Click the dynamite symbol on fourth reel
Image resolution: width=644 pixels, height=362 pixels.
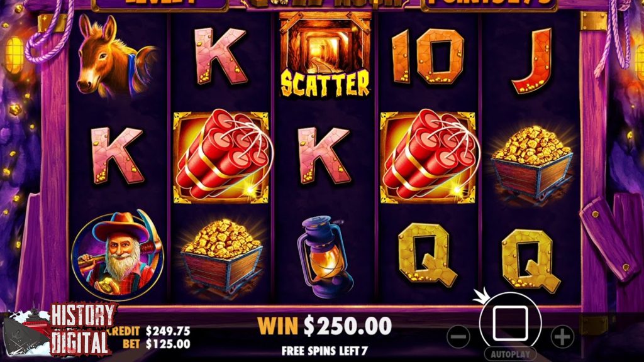coord(428,156)
